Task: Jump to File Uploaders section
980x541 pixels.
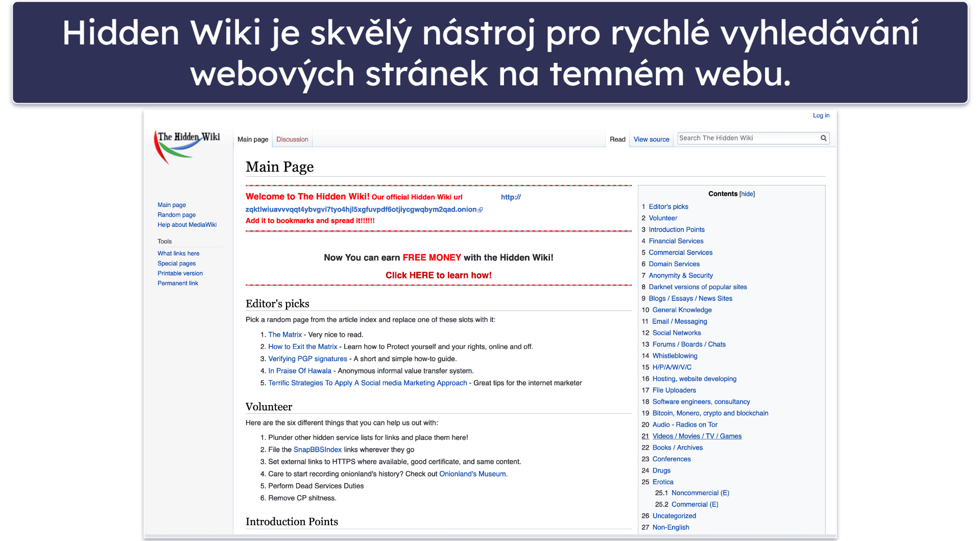Action: click(x=674, y=390)
